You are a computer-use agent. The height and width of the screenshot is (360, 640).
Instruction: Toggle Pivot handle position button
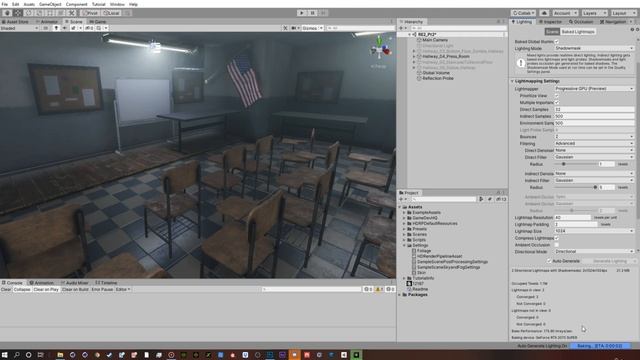coord(90,13)
